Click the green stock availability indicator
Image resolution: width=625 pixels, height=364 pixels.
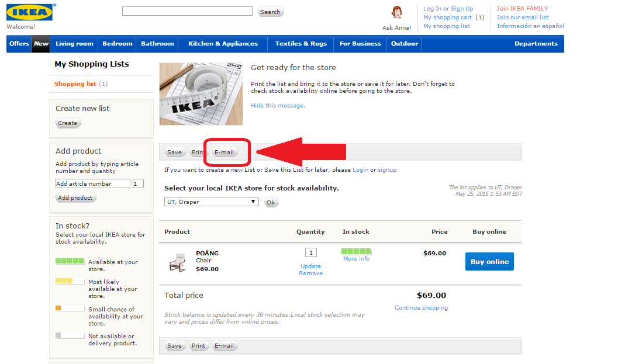(x=356, y=251)
